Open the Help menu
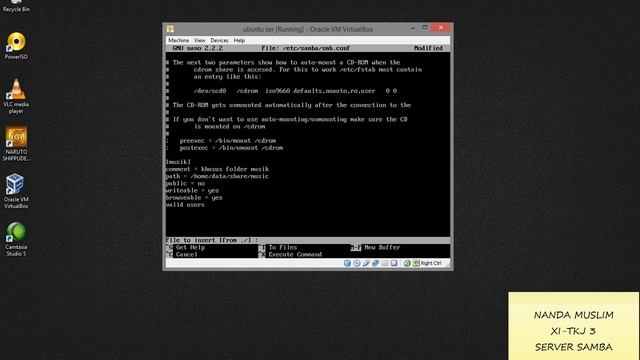 click(239, 40)
